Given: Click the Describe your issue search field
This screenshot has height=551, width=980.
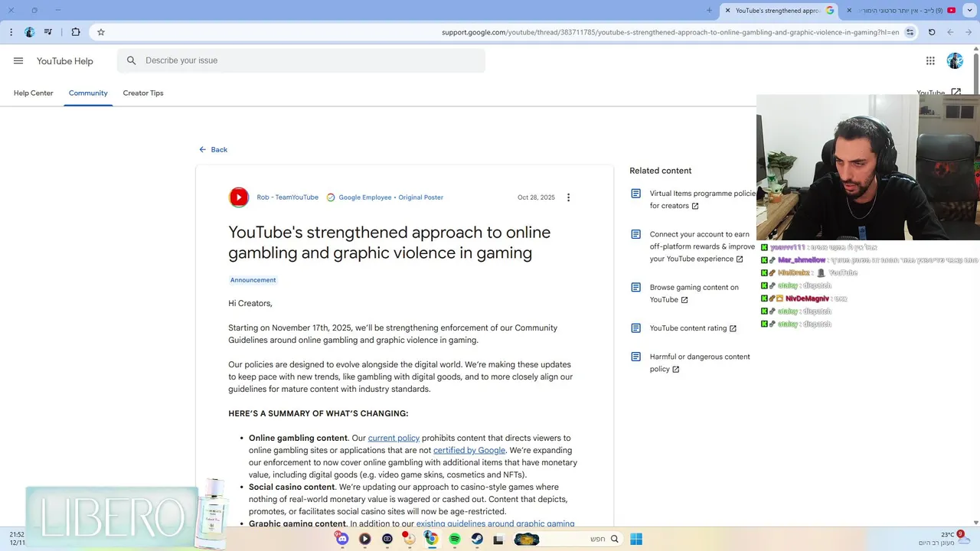Looking at the screenshot, I should pos(301,60).
